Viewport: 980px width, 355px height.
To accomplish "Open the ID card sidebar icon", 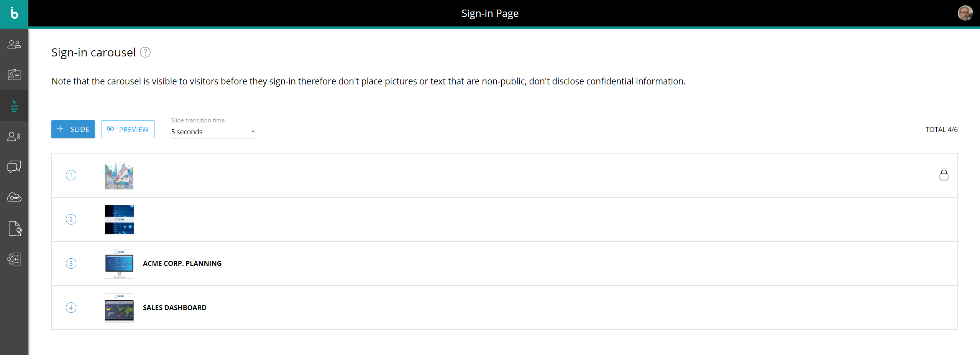I will 14,75.
